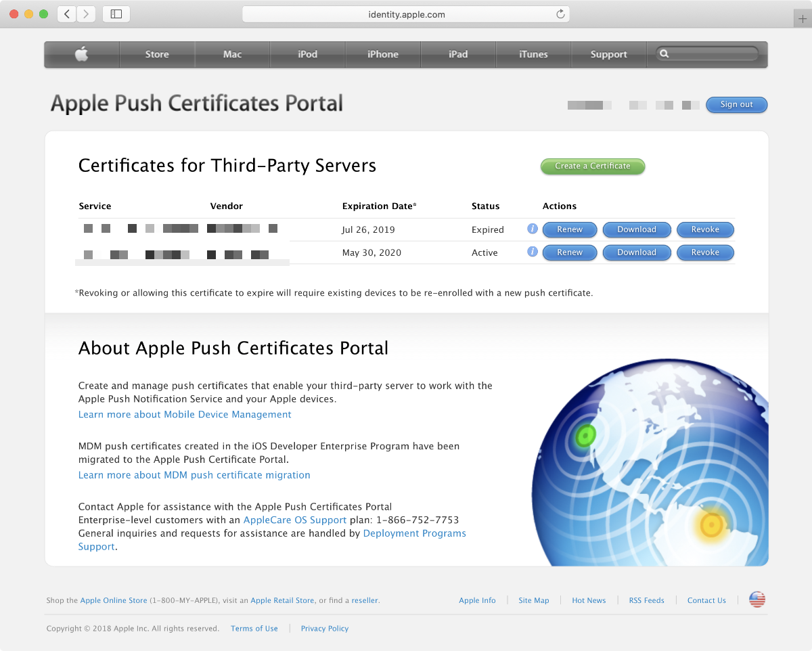812x651 pixels.
Task: Open the iPhone menu item
Action: point(383,54)
